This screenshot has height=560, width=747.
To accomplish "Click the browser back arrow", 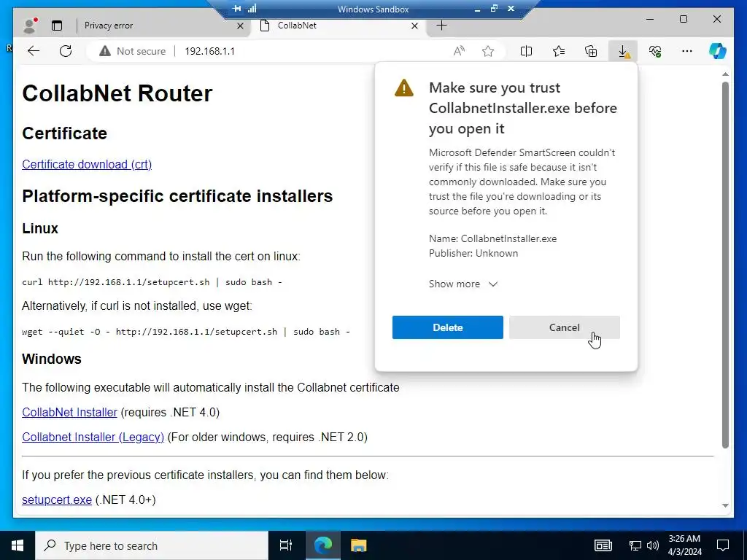I will click(34, 51).
